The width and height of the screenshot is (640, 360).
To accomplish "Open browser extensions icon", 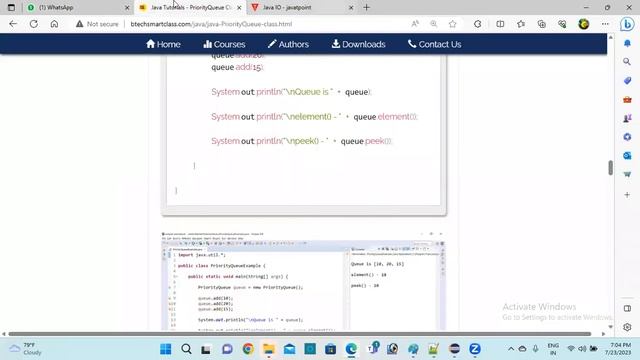I will click(478, 24).
